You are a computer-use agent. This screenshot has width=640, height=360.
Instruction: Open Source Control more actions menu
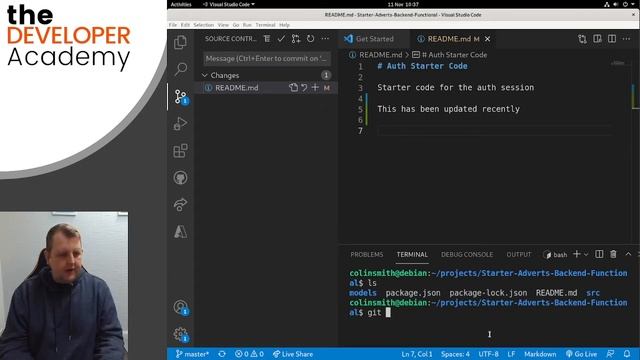325,39
